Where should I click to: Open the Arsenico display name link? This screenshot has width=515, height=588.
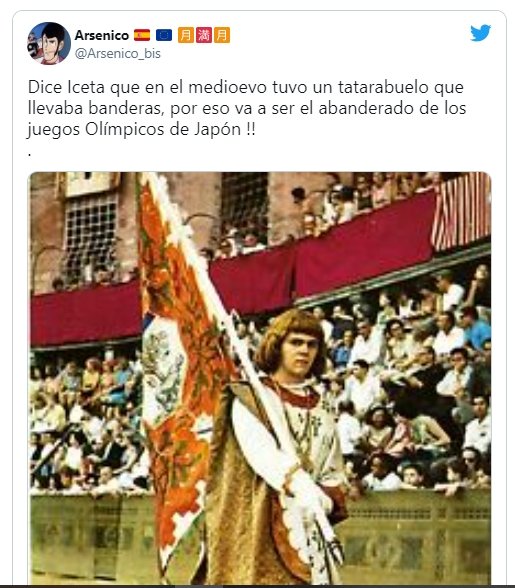tap(102, 35)
